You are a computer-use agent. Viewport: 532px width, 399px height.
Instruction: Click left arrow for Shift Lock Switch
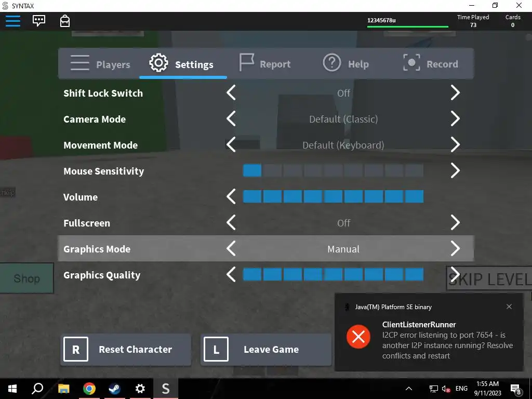pos(231,92)
